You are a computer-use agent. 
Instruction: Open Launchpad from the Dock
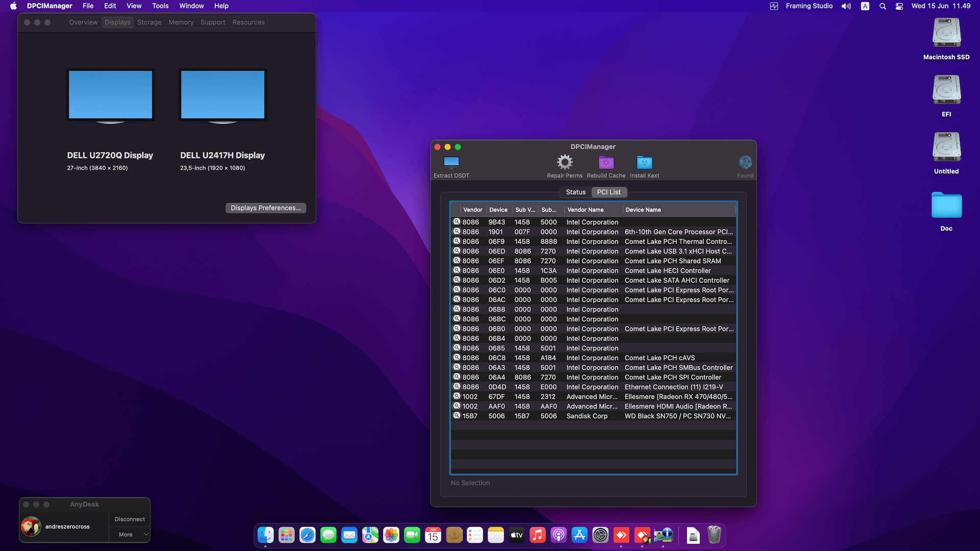286,535
